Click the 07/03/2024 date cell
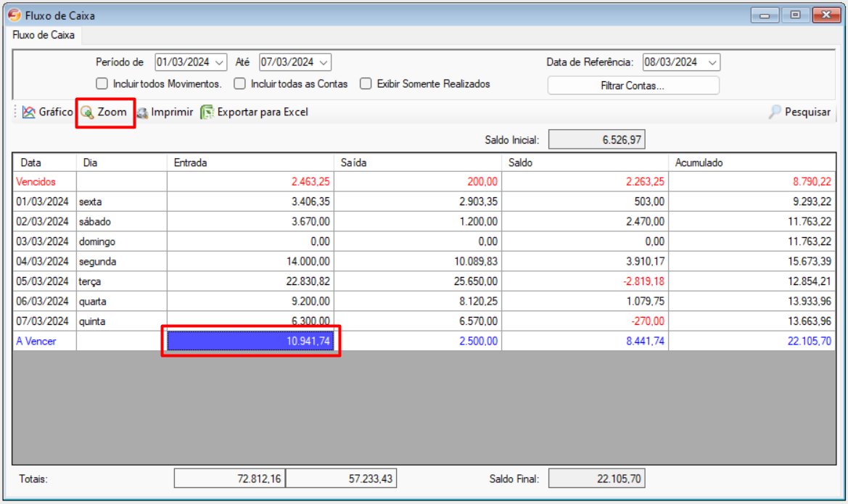 (x=44, y=322)
